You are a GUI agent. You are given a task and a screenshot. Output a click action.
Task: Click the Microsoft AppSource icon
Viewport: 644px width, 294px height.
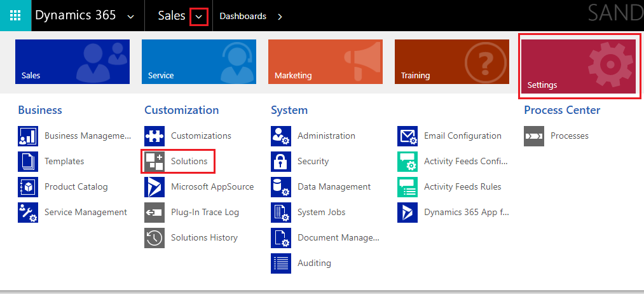(x=154, y=187)
